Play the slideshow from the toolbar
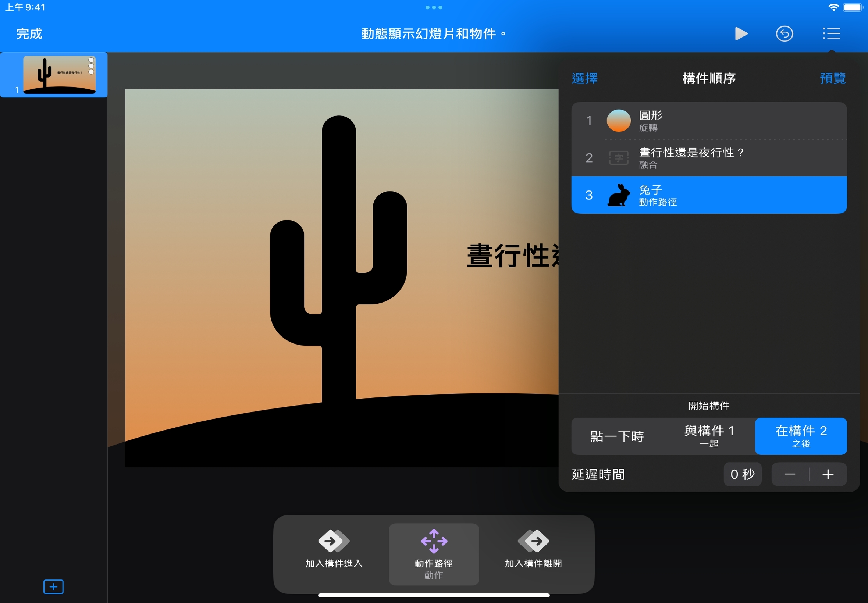 741,33
